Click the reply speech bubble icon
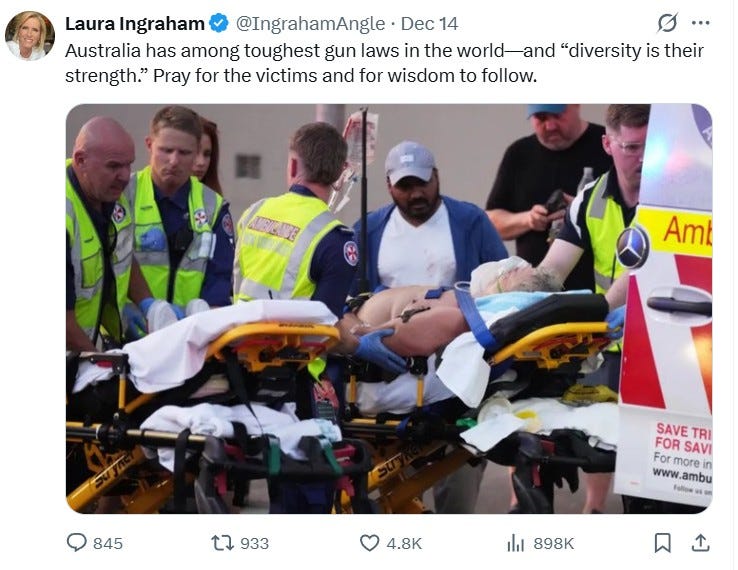This screenshot has width=738, height=570. tap(77, 543)
